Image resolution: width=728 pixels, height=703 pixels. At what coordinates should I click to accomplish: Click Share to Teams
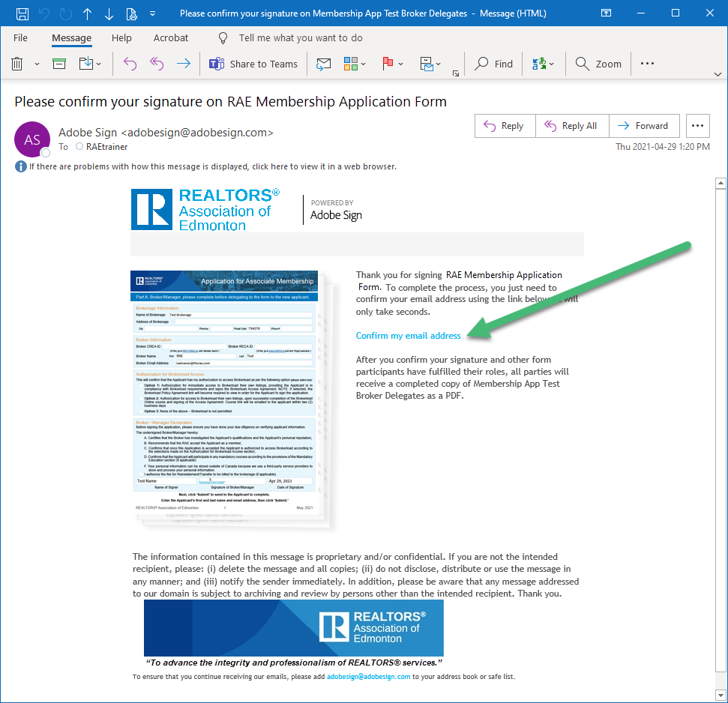tap(253, 64)
